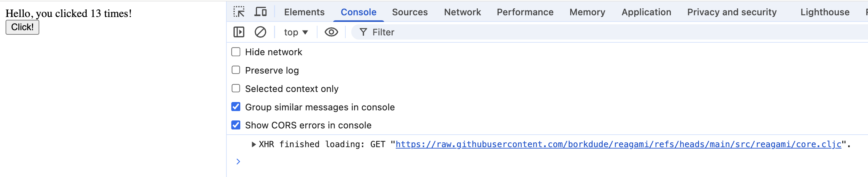868x177 pixels.
Task: Show the console sidebar panel
Action: (x=239, y=32)
